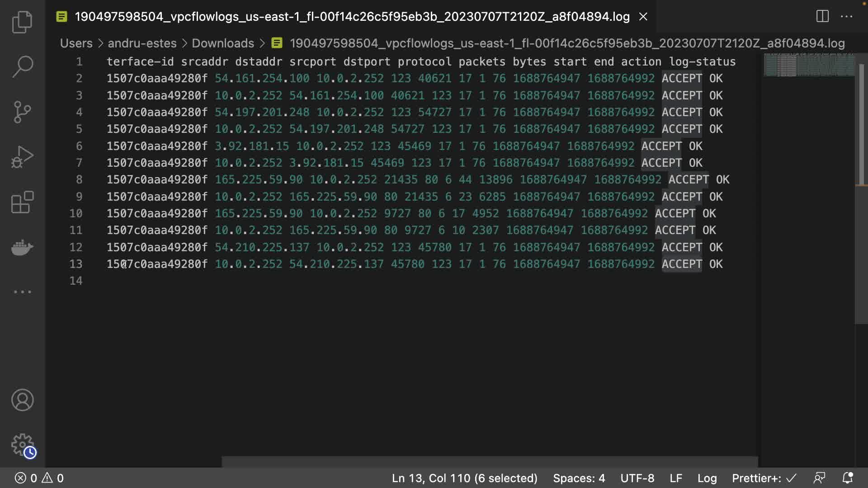The height and width of the screenshot is (488, 868).
Task: Click Users breadcrumb segment
Action: coord(76,43)
